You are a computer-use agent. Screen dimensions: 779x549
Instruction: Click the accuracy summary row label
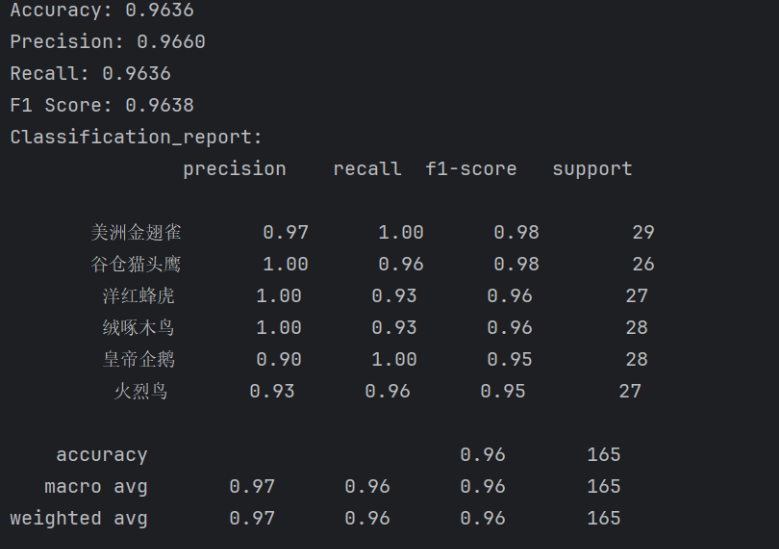tap(102, 455)
